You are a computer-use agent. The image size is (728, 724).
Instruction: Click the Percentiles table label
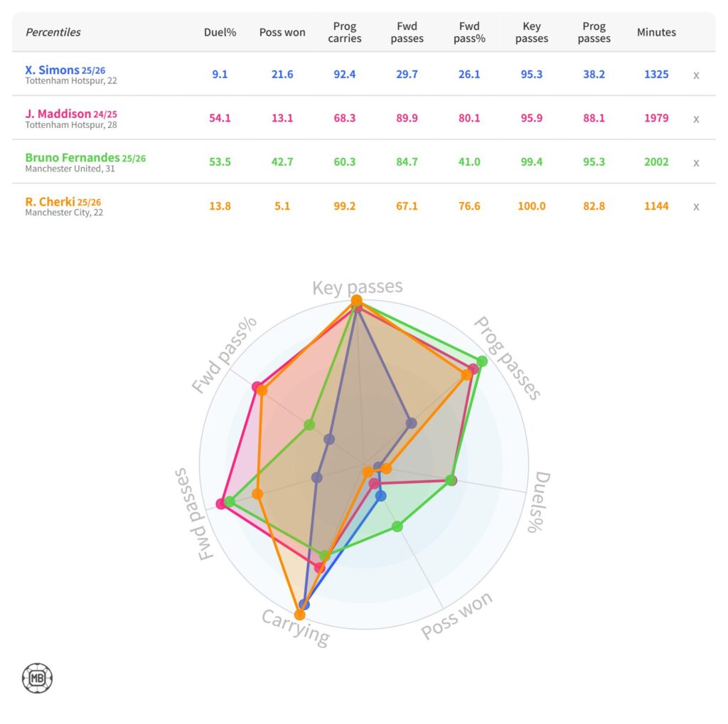(x=53, y=32)
